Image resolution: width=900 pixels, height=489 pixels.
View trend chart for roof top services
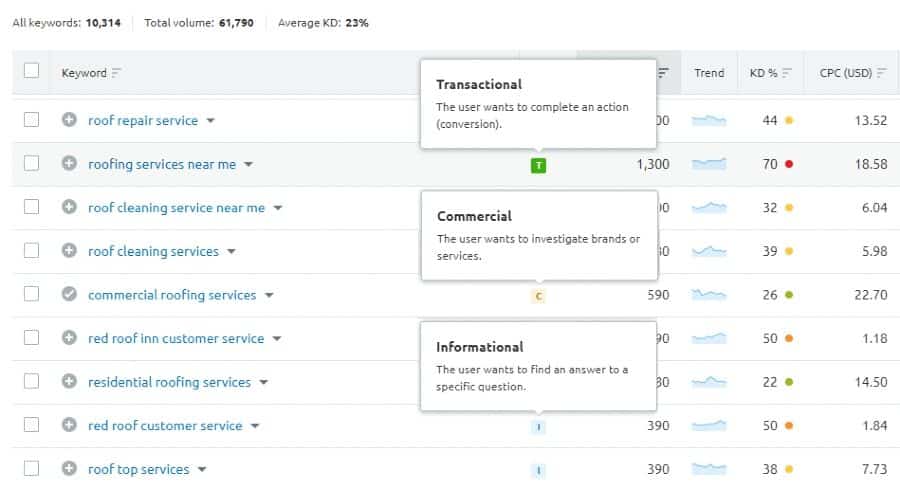click(x=709, y=469)
